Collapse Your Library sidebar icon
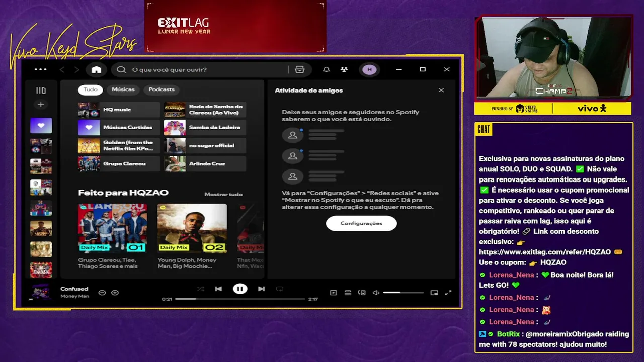This screenshot has height=362, width=644. (41, 90)
